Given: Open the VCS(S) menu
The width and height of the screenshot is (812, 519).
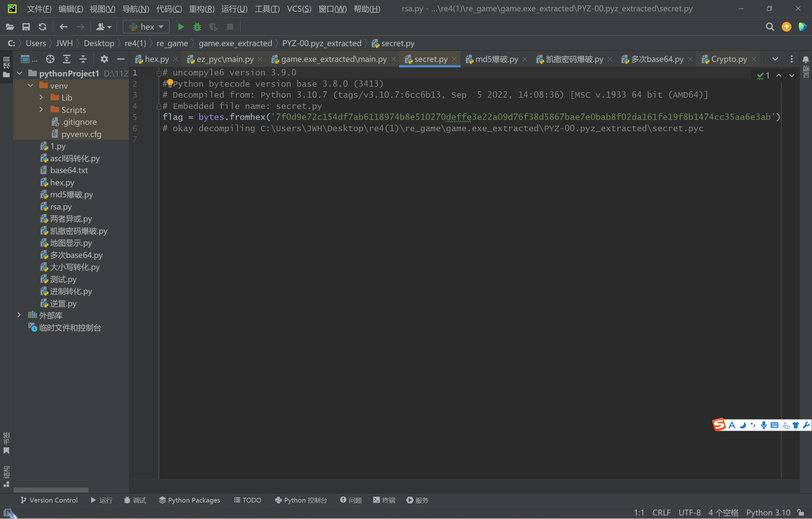Looking at the screenshot, I should point(299,9).
